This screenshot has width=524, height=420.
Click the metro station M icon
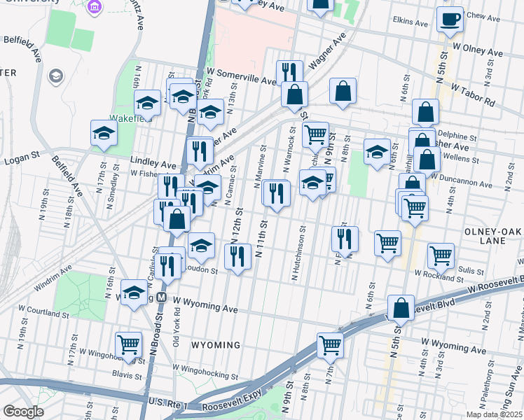tap(161, 297)
